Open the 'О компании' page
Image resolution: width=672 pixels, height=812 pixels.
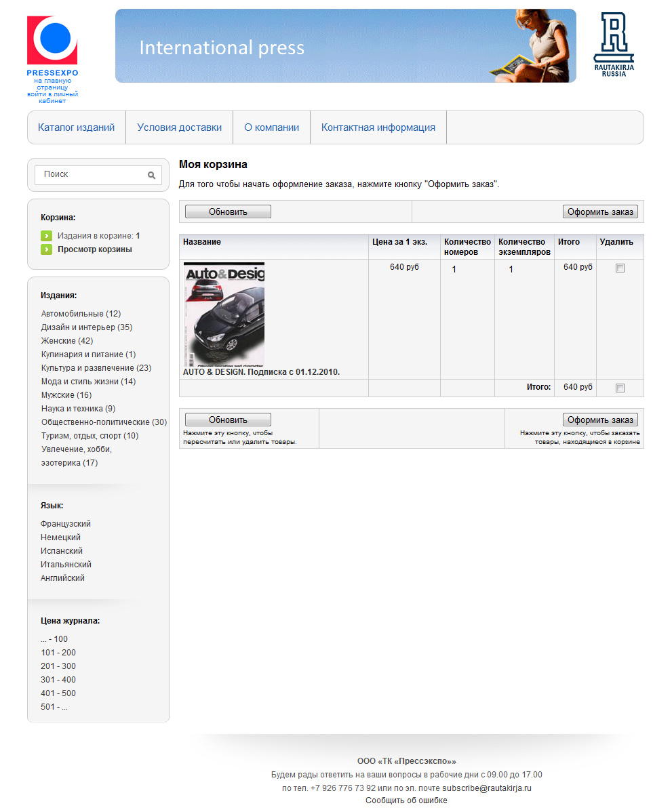coord(271,127)
